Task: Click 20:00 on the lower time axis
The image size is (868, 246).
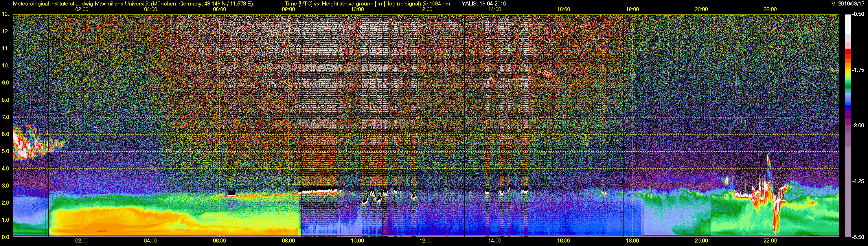Action: coord(701,241)
